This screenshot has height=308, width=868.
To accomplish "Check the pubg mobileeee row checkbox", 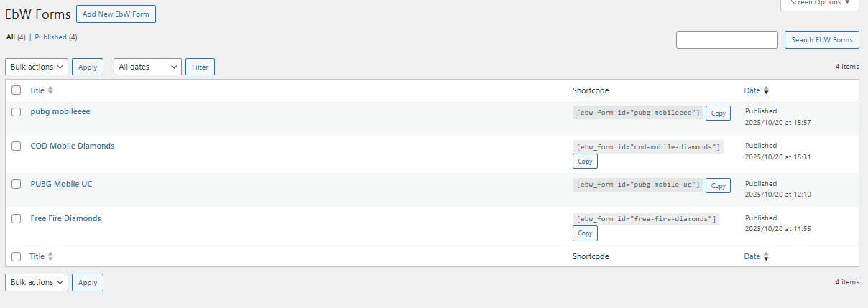I will pos(17,112).
